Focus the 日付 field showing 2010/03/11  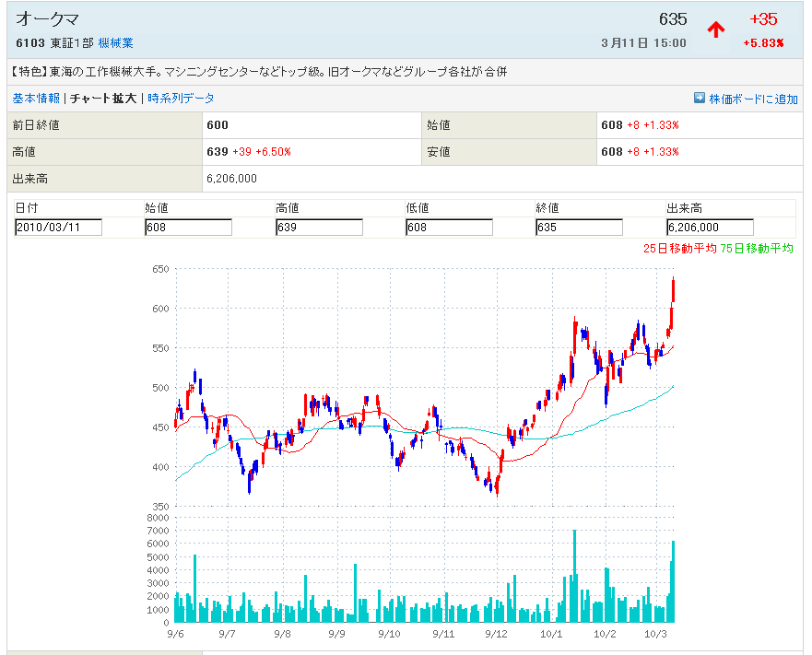tap(58, 228)
